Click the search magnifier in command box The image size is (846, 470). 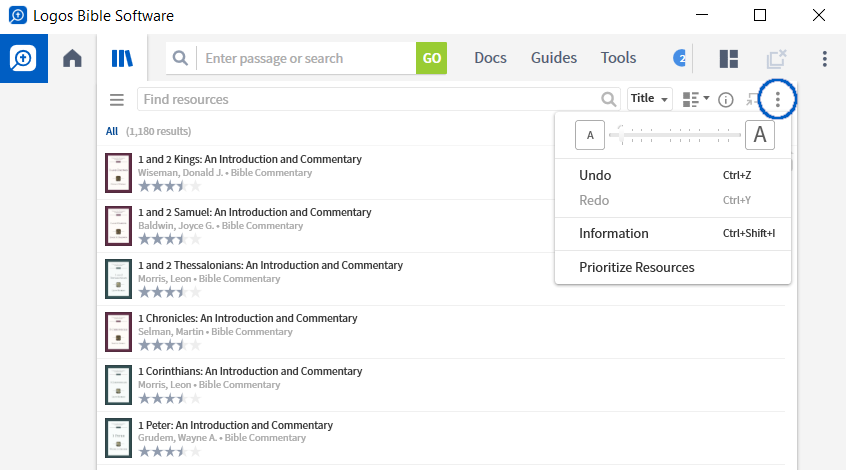click(x=180, y=58)
